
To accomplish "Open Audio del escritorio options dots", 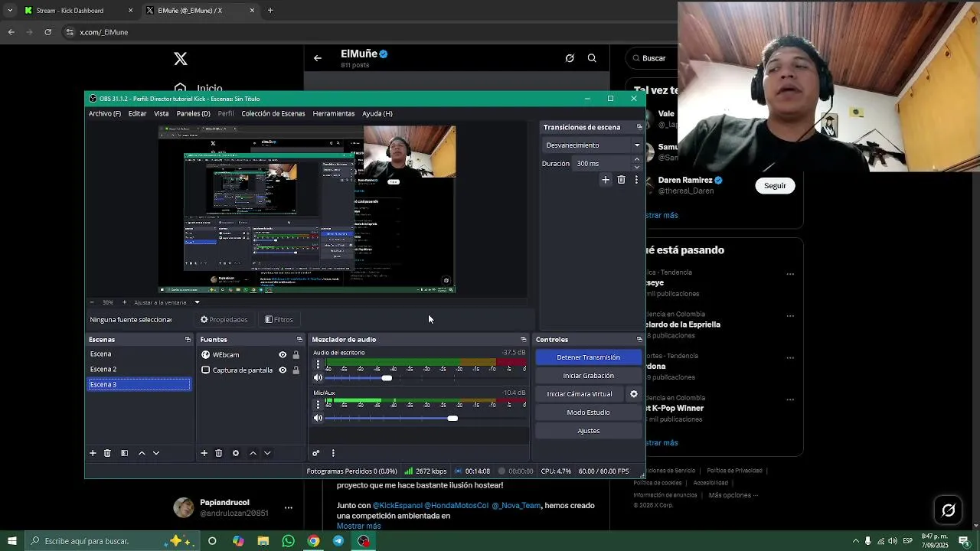I will tap(318, 365).
